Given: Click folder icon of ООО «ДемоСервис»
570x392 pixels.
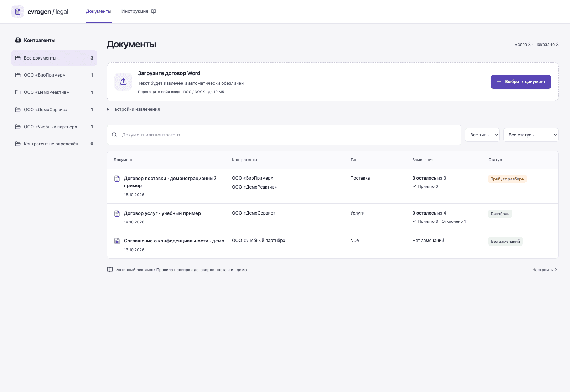Looking at the screenshot, I should pos(18,110).
